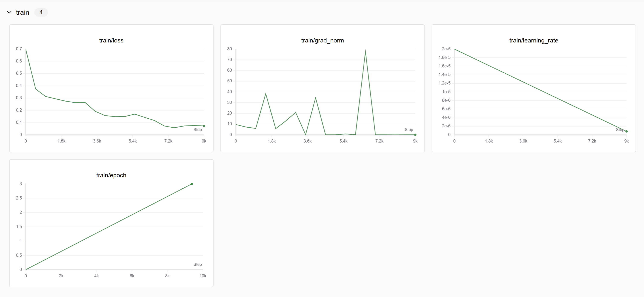Click Step axis label in train/loss
The width and height of the screenshot is (644, 297).
(198, 130)
